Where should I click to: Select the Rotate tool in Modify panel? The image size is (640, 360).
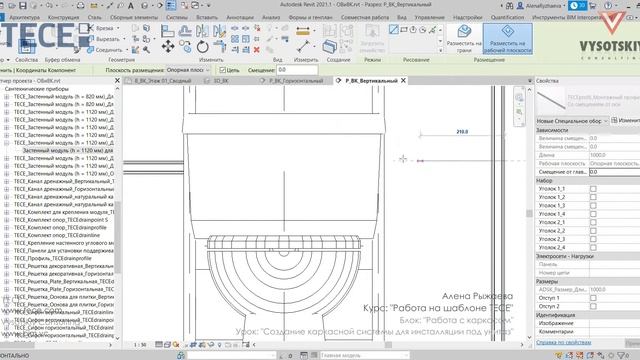tap(202, 47)
